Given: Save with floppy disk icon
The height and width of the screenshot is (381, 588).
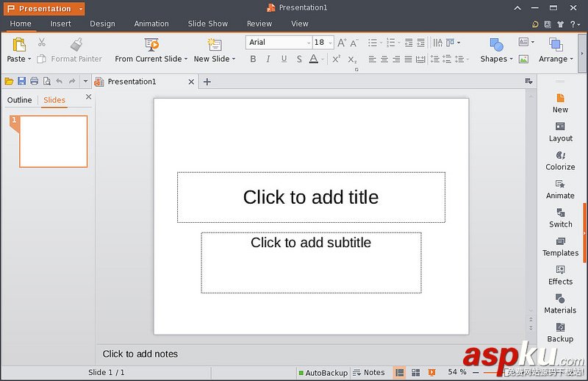Looking at the screenshot, I should point(22,81).
